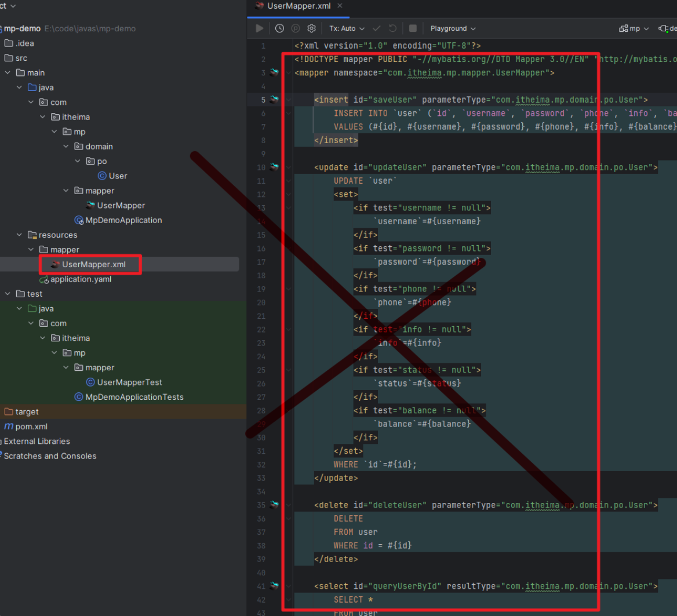The image size is (677, 616).
Task: Collapse the main folder in project tree
Action: coord(8,73)
